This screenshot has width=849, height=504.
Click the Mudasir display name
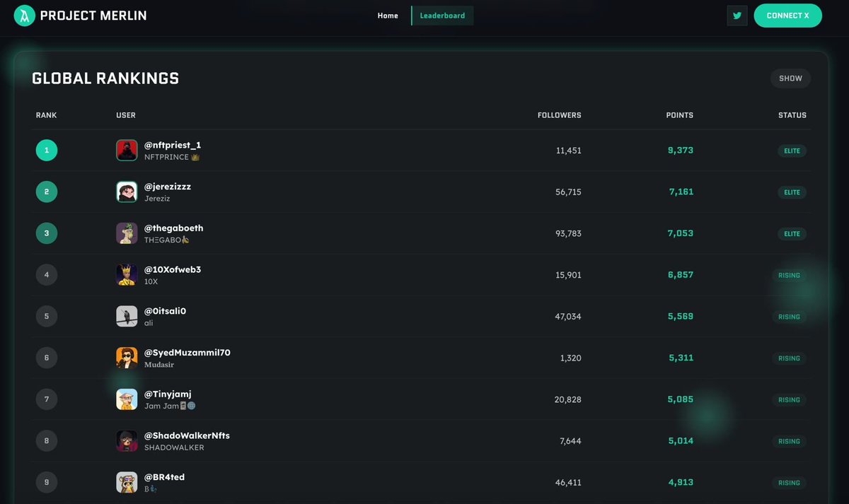pyautogui.click(x=159, y=365)
